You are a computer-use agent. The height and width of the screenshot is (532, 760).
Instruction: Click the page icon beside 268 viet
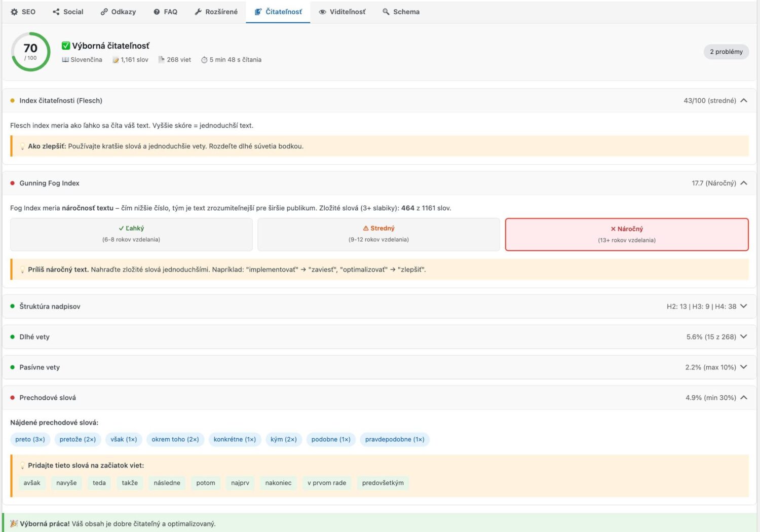click(x=162, y=59)
